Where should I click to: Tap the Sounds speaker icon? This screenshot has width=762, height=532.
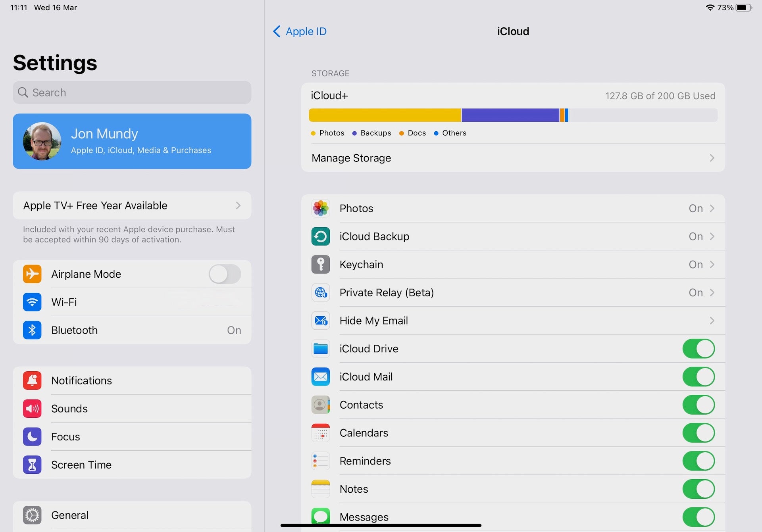(x=32, y=409)
